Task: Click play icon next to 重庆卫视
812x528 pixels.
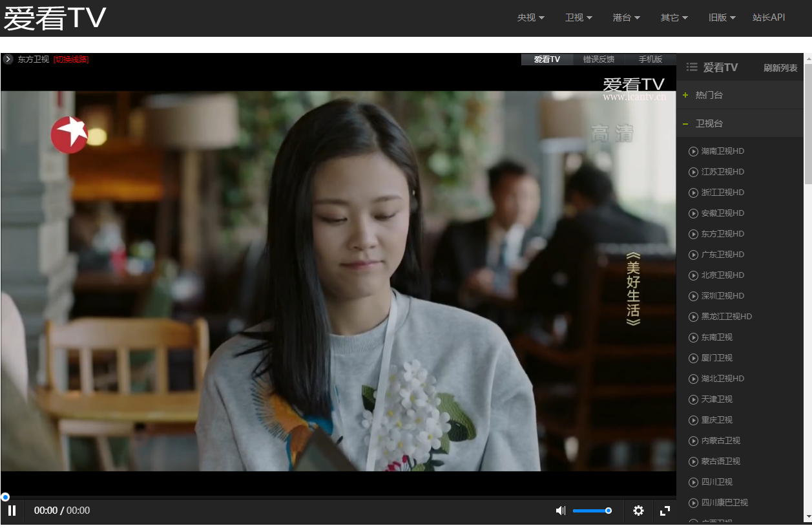Action: tap(693, 420)
